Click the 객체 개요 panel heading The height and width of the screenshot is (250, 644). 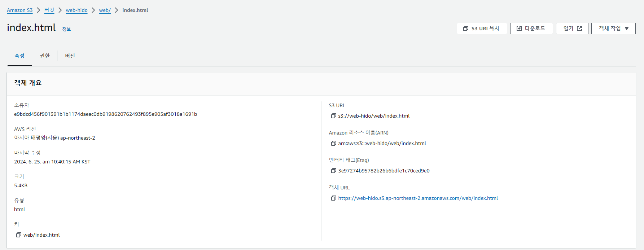(28, 83)
